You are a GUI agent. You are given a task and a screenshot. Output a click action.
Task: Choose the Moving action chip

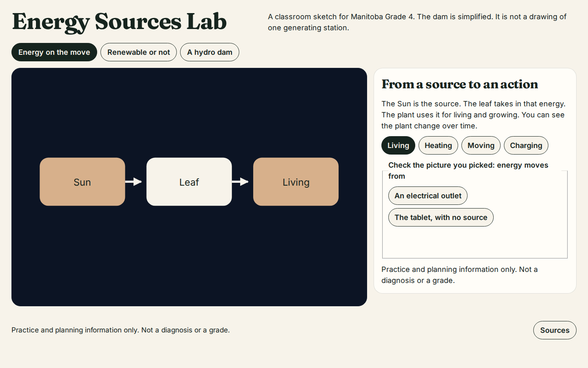(x=481, y=146)
